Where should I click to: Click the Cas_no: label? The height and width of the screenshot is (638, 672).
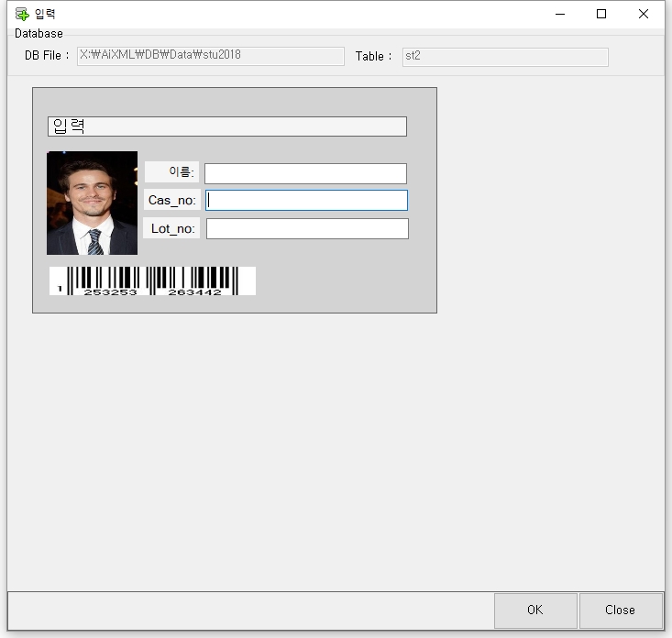(x=171, y=200)
